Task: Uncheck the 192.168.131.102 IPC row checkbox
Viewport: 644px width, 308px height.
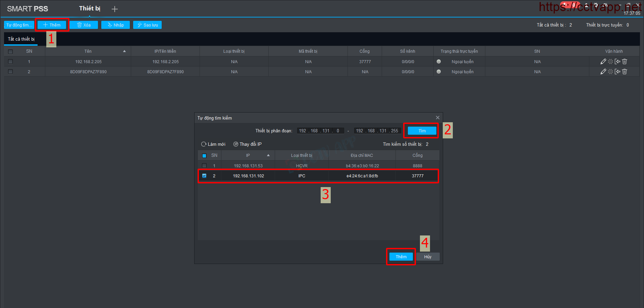Action: click(204, 176)
